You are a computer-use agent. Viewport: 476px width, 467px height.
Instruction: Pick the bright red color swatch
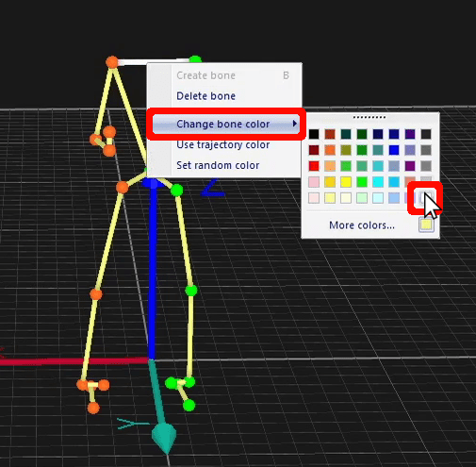(x=314, y=166)
